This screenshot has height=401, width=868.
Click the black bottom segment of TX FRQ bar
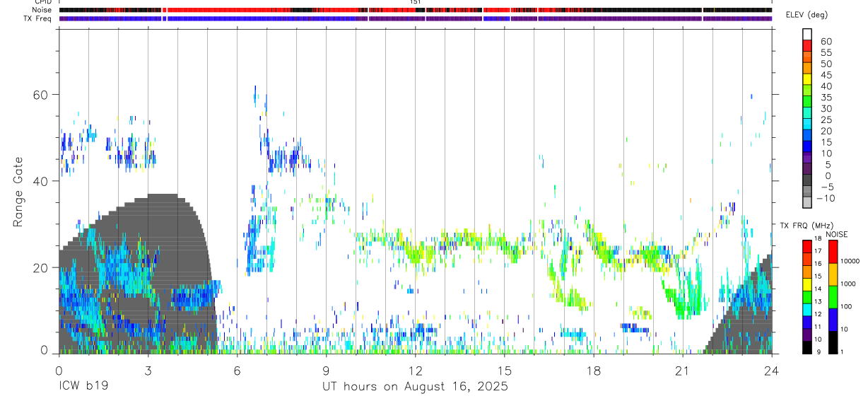pos(807,347)
